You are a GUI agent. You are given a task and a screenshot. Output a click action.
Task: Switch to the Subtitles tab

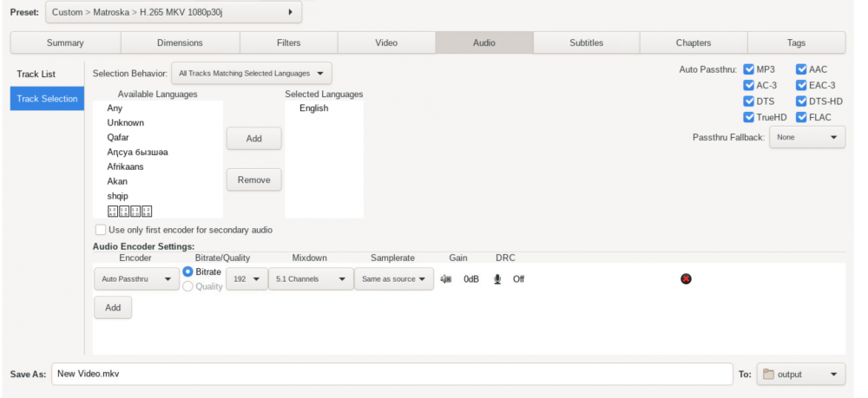tap(586, 42)
